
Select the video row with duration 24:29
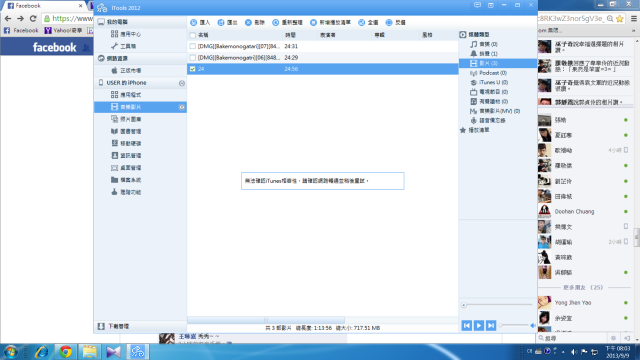(x=322, y=58)
